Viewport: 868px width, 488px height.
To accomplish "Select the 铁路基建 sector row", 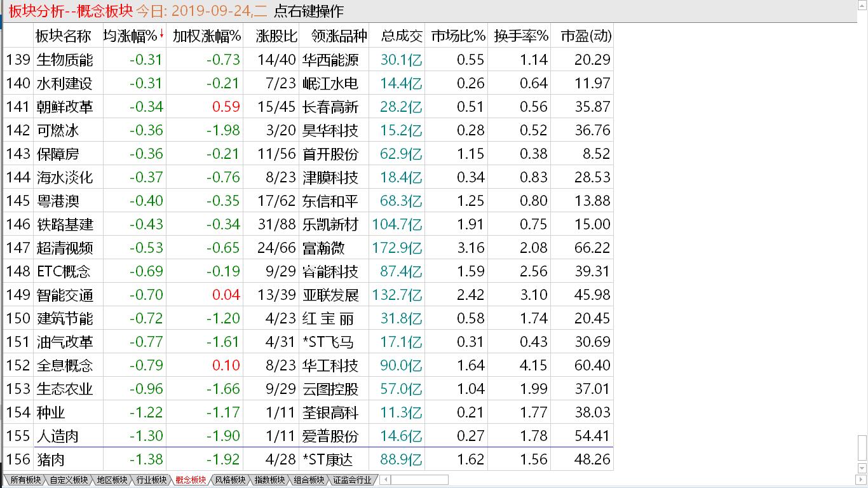I will [308, 224].
